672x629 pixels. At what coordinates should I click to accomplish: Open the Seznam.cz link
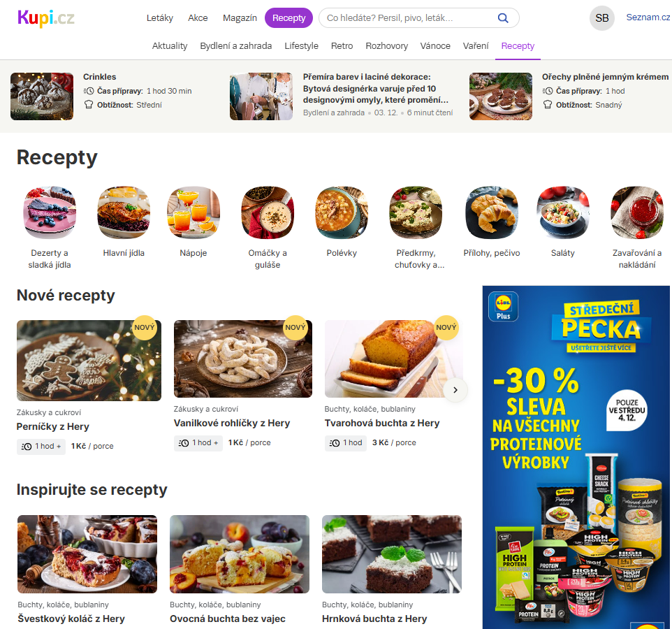[x=648, y=17]
